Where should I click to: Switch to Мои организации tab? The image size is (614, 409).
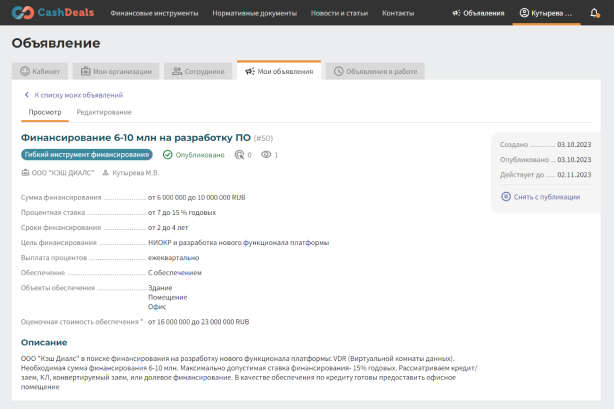(116, 71)
